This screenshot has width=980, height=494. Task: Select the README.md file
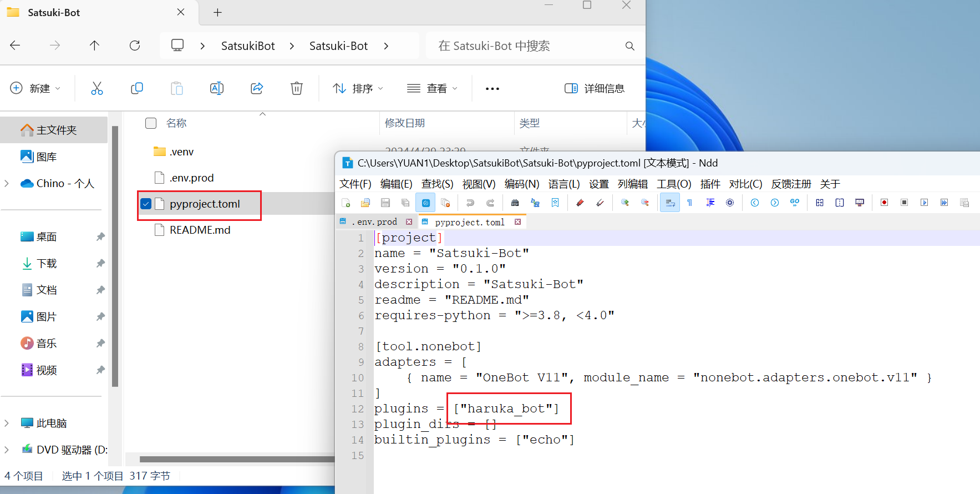pyautogui.click(x=200, y=230)
